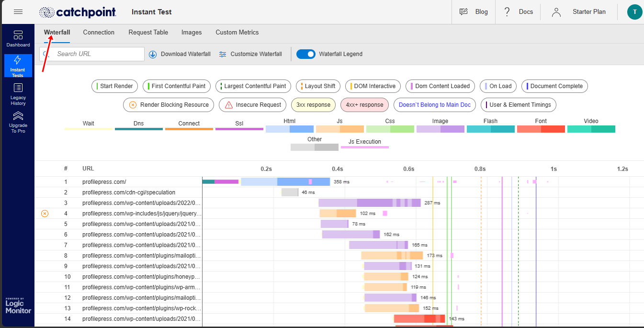Open the Request Table tab
Image resolution: width=644 pixels, height=328 pixels.
[148, 33]
